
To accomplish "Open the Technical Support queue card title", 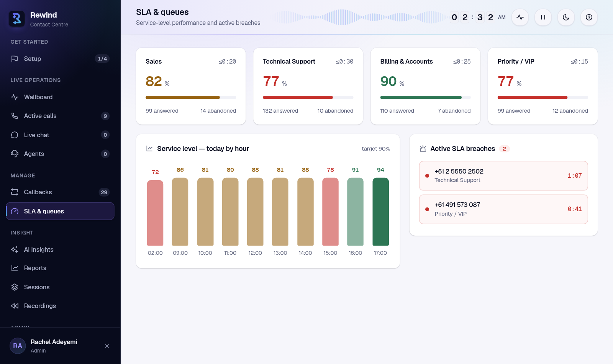I will tap(289, 61).
